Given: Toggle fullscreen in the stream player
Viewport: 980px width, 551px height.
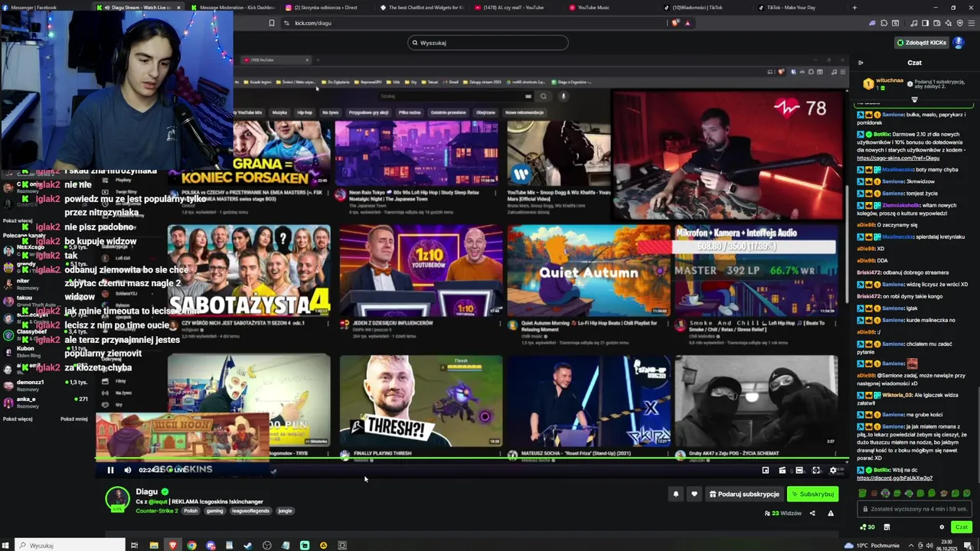Looking at the screenshot, I should 816,471.
